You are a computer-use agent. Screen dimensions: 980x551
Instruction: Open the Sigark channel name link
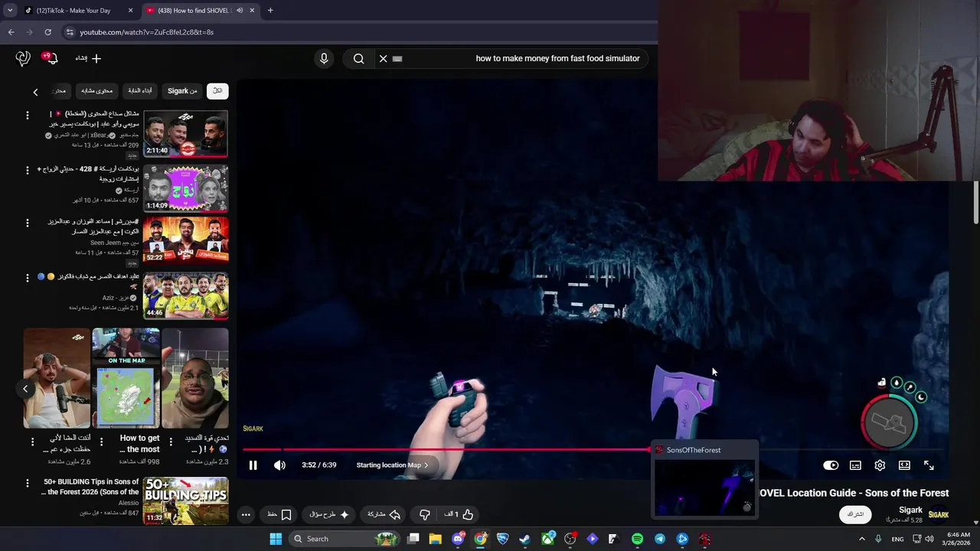click(x=910, y=510)
